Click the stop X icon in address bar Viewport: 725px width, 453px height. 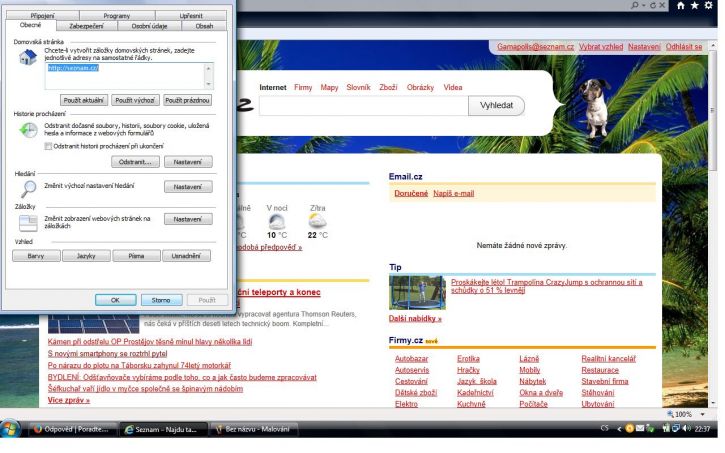662,6
